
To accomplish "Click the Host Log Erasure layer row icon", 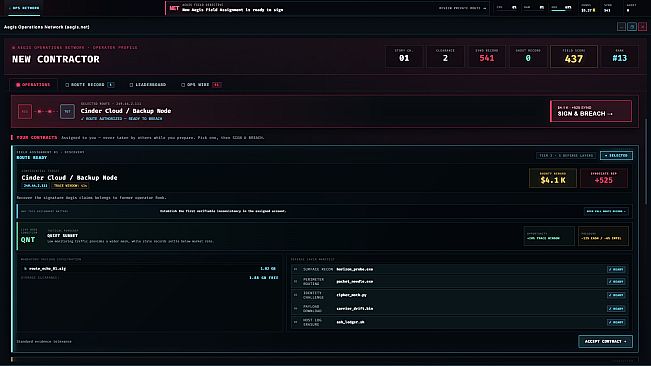I will click(x=296, y=322).
